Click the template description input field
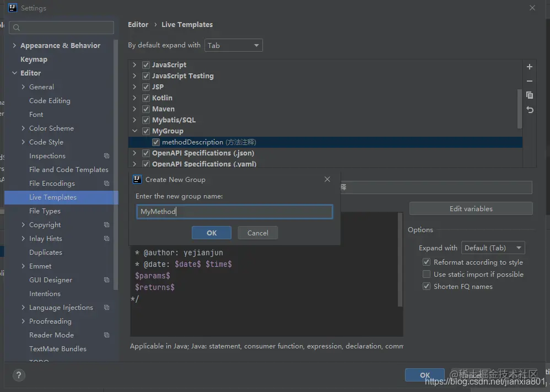This screenshot has width=550, height=392. (x=436, y=187)
